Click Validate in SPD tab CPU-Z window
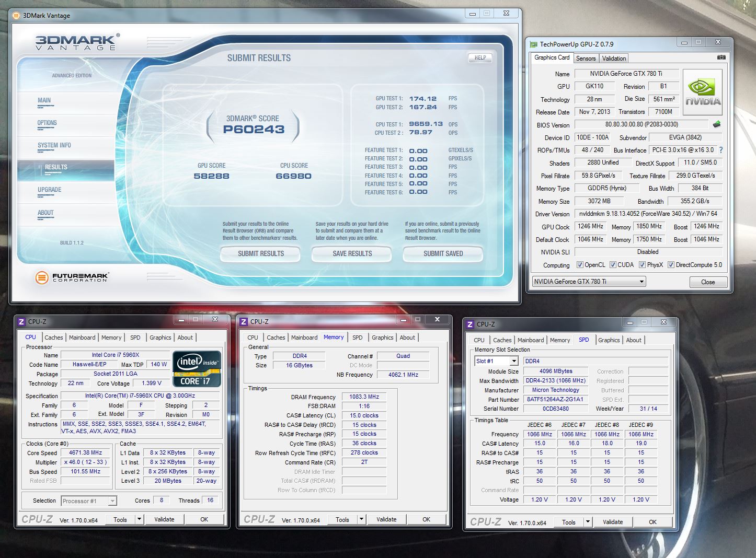Screen dimensions: 756x558 (613, 522)
